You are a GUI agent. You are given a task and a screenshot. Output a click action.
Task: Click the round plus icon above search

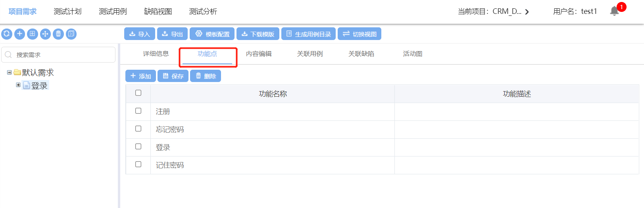pos(19,34)
